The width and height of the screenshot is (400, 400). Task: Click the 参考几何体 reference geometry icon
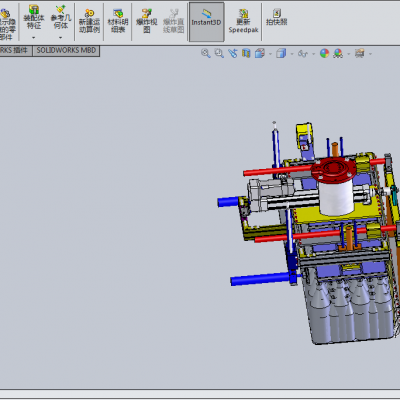pyautogui.click(x=61, y=17)
